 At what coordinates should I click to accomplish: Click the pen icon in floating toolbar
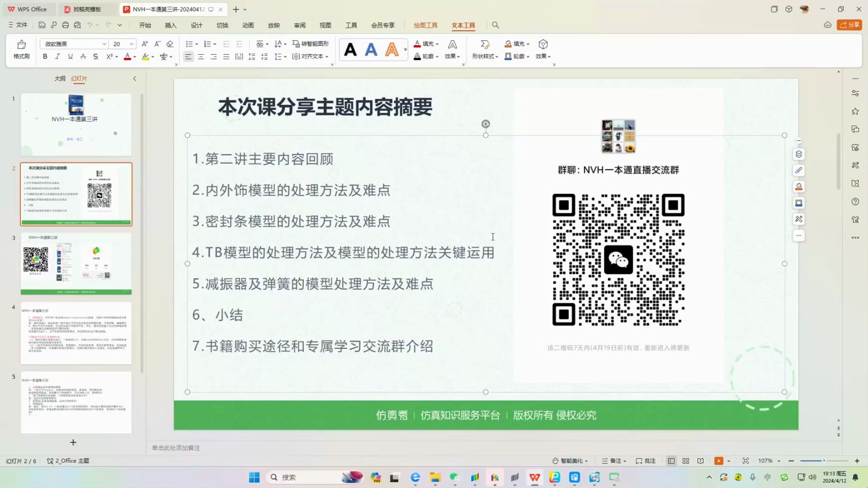point(799,170)
